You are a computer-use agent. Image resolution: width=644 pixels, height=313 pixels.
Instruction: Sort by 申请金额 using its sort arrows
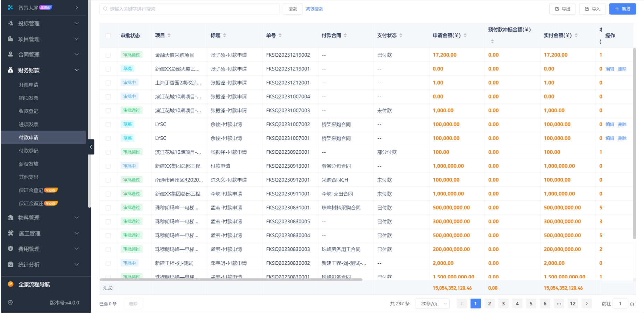pyautogui.click(x=465, y=35)
